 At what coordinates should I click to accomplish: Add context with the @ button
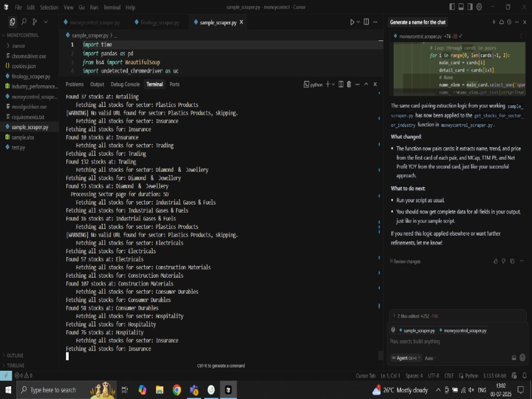(393, 330)
